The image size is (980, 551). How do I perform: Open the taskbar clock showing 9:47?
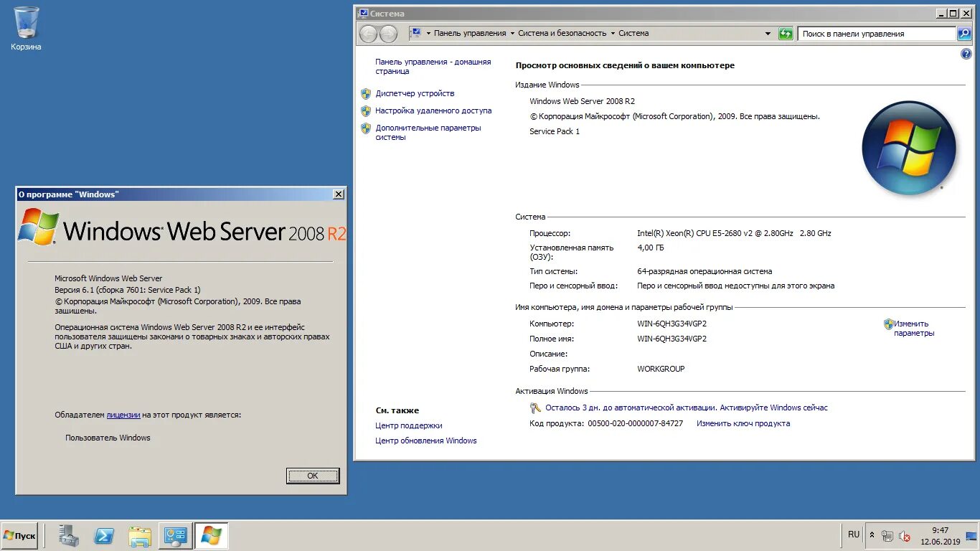tap(939, 536)
